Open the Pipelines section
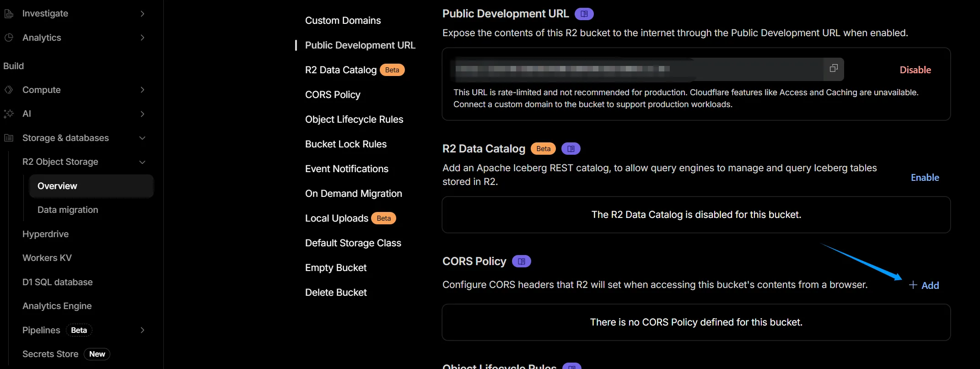 pos(41,330)
